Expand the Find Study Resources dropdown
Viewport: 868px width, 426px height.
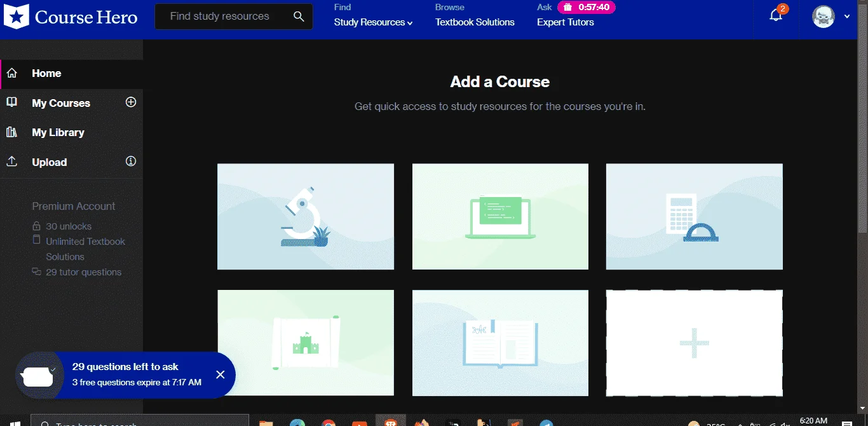373,22
